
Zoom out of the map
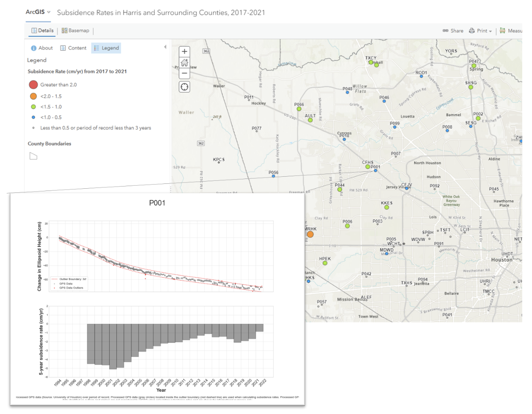coord(184,73)
